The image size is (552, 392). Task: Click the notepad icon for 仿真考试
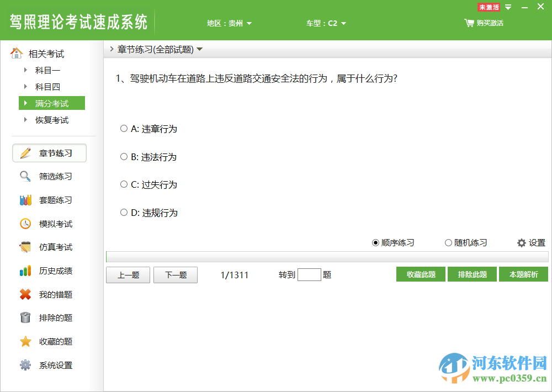tap(25, 247)
